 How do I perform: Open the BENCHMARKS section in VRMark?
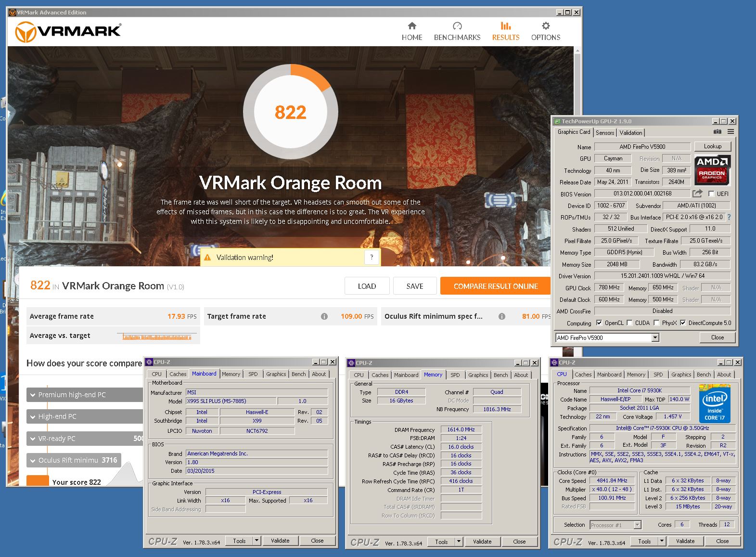pyautogui.click(x=457, y=31)
